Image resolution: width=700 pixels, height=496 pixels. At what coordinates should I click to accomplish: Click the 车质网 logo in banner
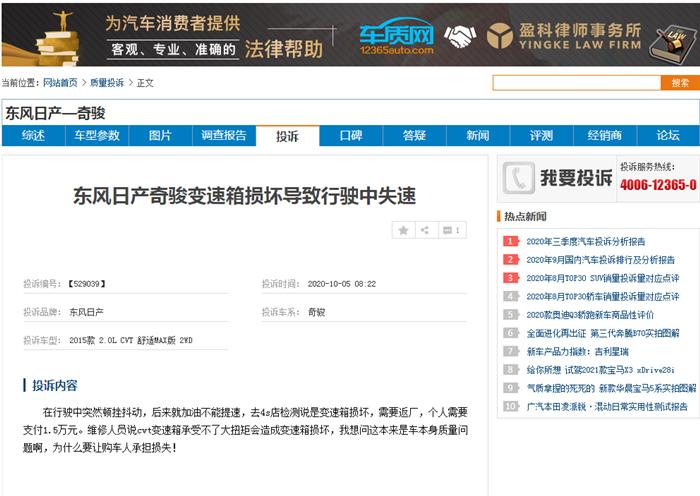pyautogui.click(x=396, y=36)
